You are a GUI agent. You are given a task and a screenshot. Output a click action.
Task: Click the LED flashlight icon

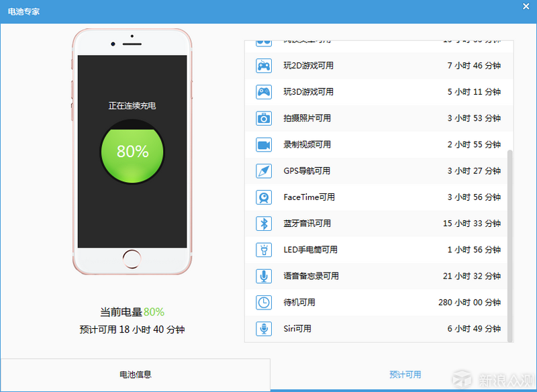pyautogui.click(x=264, y=250)
